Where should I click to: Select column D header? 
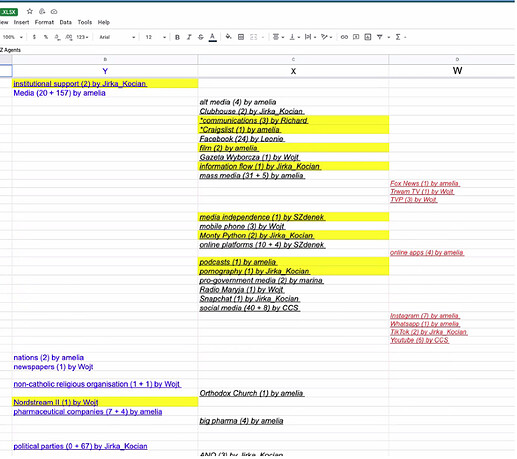(452, 59)
